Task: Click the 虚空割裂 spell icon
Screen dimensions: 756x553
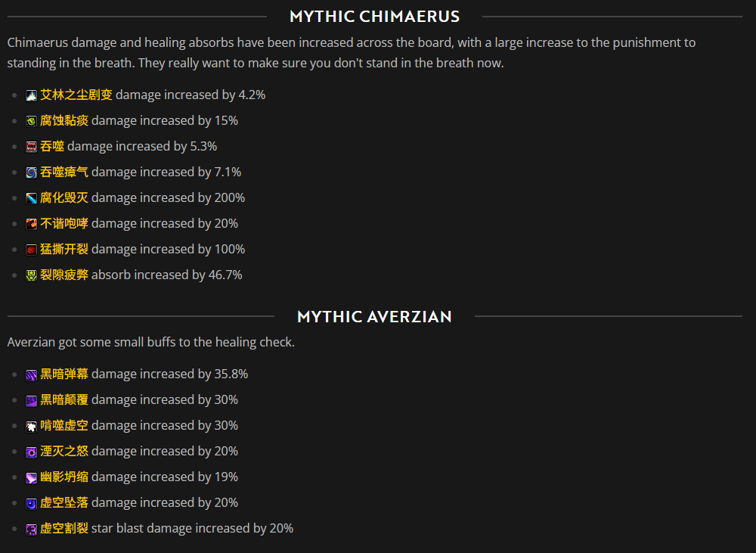Action: 31,529
